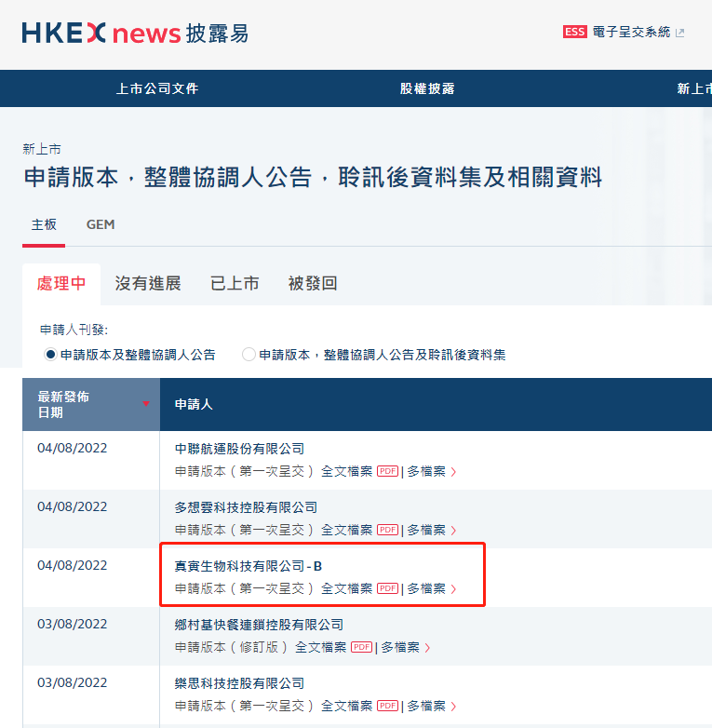
Task: Click the 申請人刊發: label
Action: point(74,330)
